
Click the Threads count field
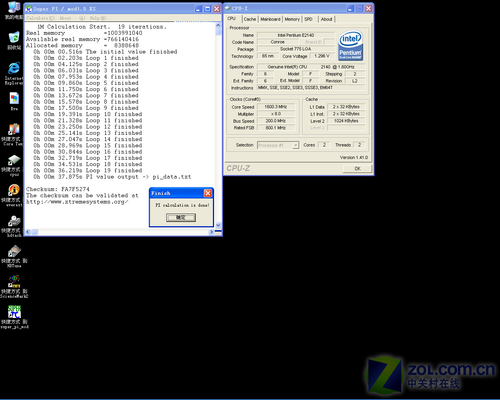point(359,145)
